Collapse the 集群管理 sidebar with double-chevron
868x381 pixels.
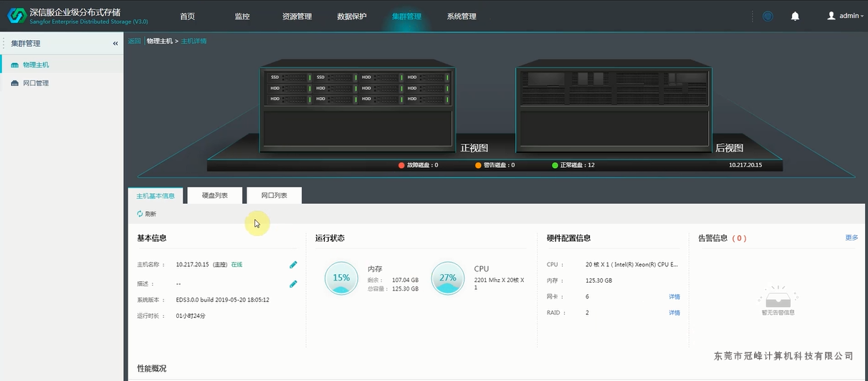[115, 44]
